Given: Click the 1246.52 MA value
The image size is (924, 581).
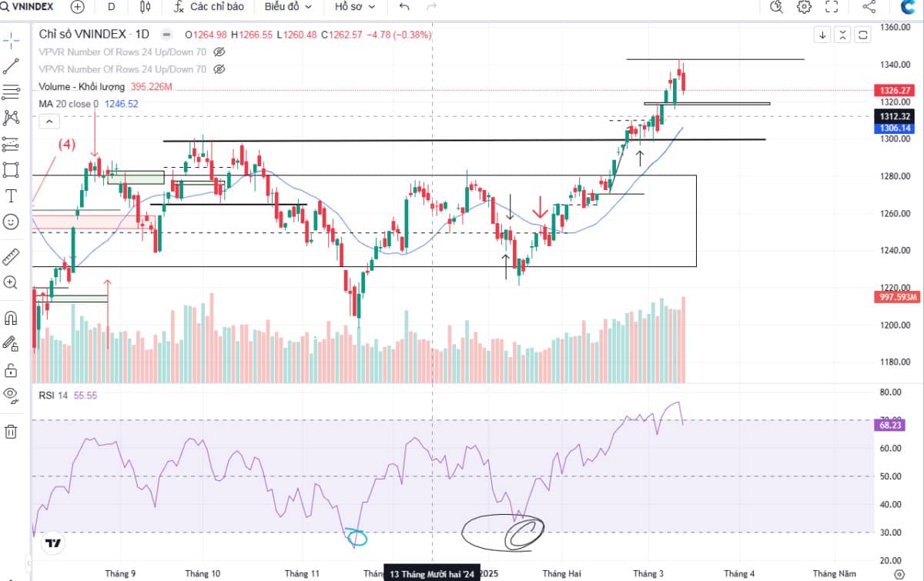Looking at the screenshot, I should [x=122, y=104].
